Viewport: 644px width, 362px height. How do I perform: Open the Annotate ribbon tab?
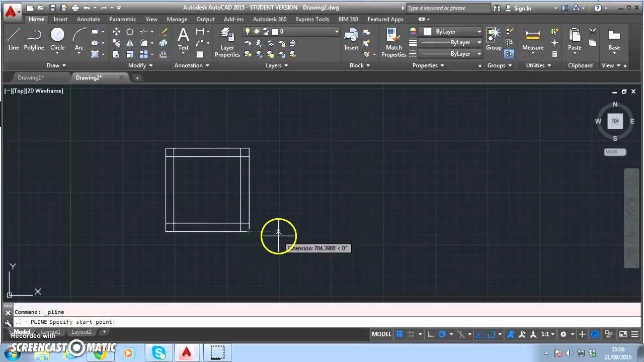pyautogui.click(x=88, y=19)
